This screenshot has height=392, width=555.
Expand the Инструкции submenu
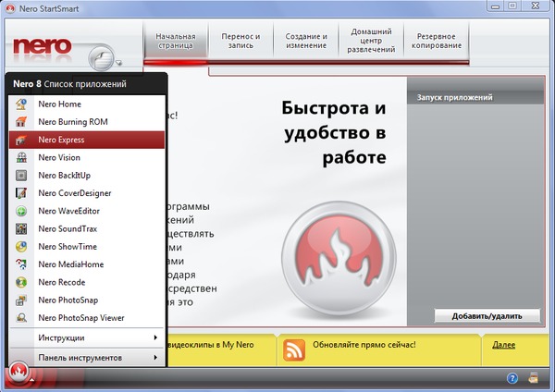click(x=87, y=337)
